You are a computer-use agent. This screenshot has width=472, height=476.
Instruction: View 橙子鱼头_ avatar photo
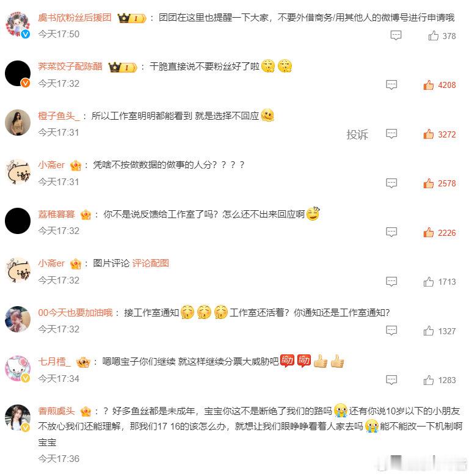18,122
